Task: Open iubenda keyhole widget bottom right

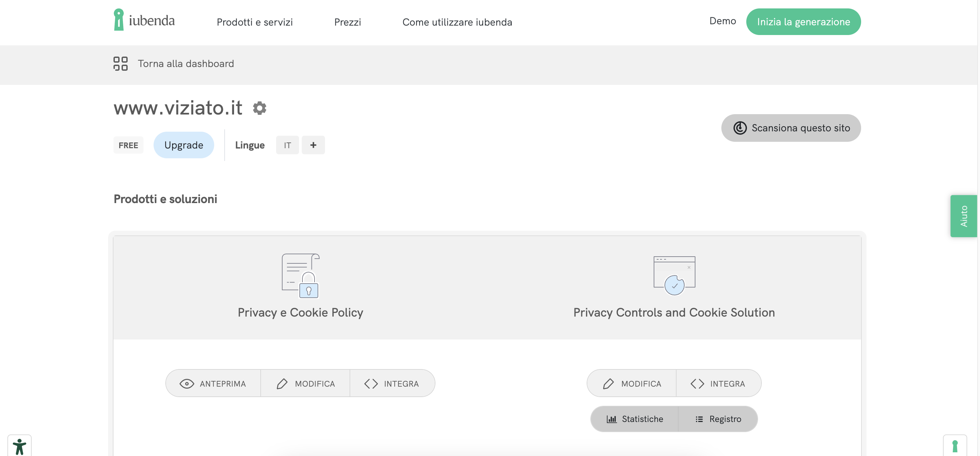Action: point(954,446)
